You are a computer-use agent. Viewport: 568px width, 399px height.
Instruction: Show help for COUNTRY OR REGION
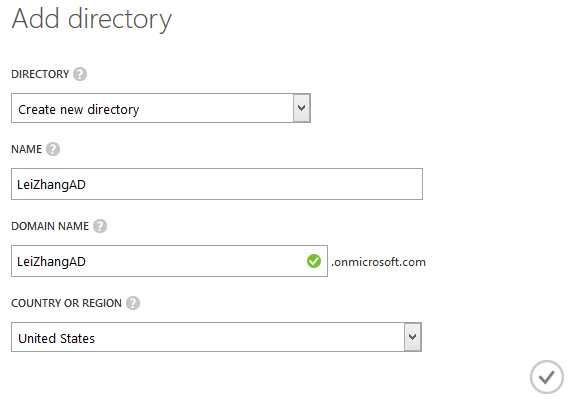(x=133, y=303)
